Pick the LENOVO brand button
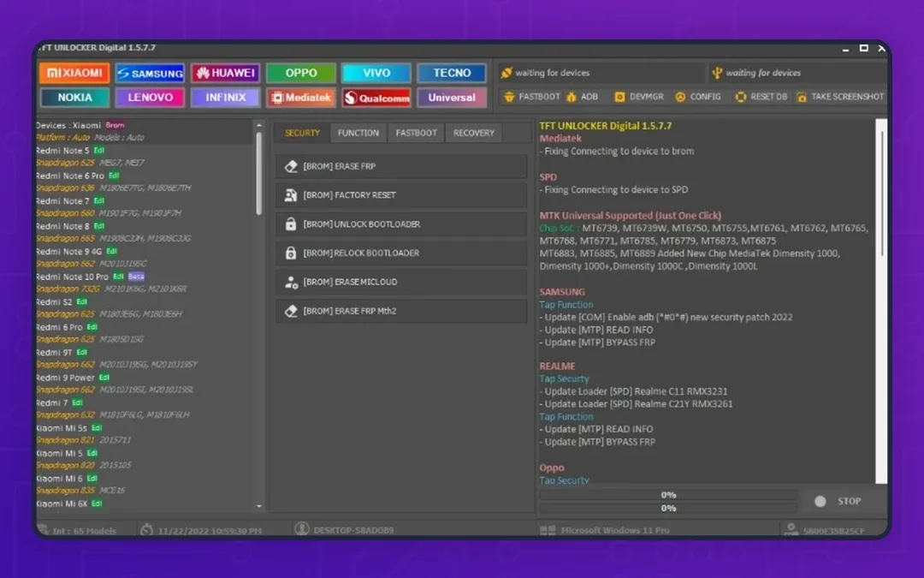The image size is (924, 578). tap(151, 98)
